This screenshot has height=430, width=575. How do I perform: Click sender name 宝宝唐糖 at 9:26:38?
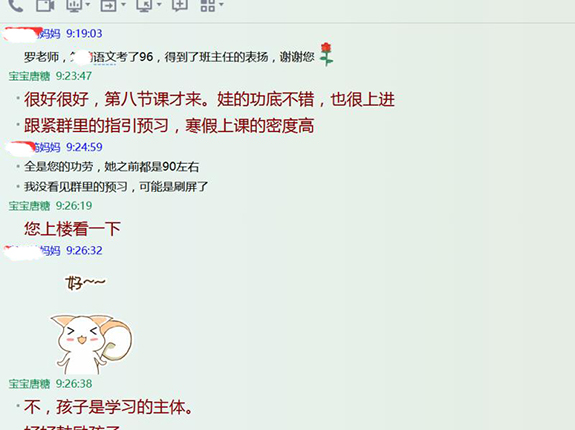[29, 384]
